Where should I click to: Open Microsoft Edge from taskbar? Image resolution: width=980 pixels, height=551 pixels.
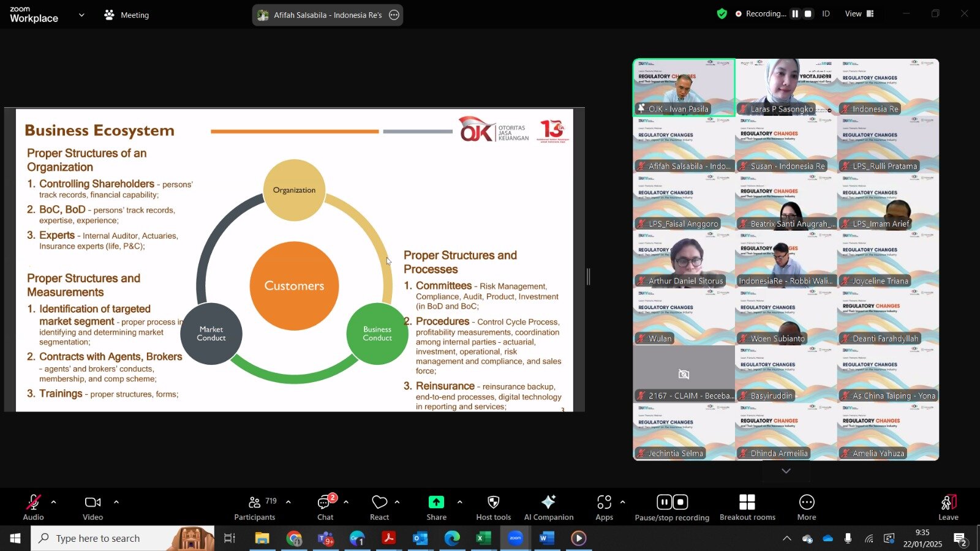(x=452, y=538)
